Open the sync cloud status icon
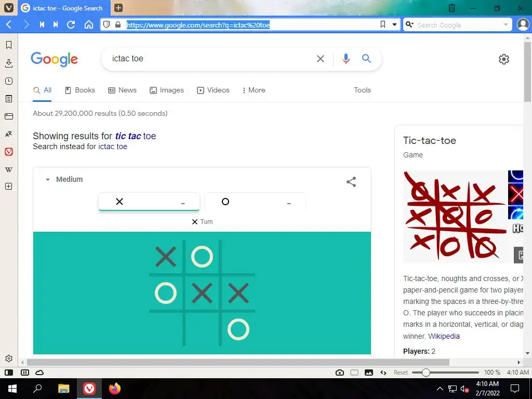532x399 pixels. click(39, 373)
